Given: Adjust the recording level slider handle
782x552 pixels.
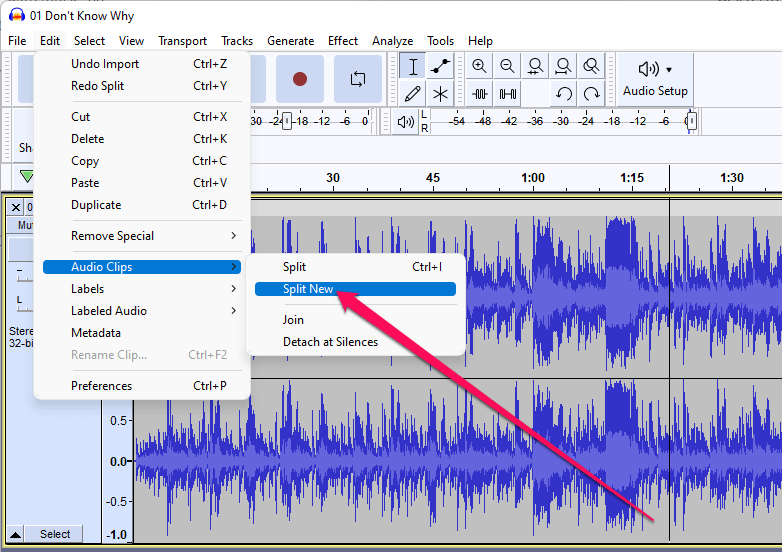Looking at the screenshot, I should point(287,121).
